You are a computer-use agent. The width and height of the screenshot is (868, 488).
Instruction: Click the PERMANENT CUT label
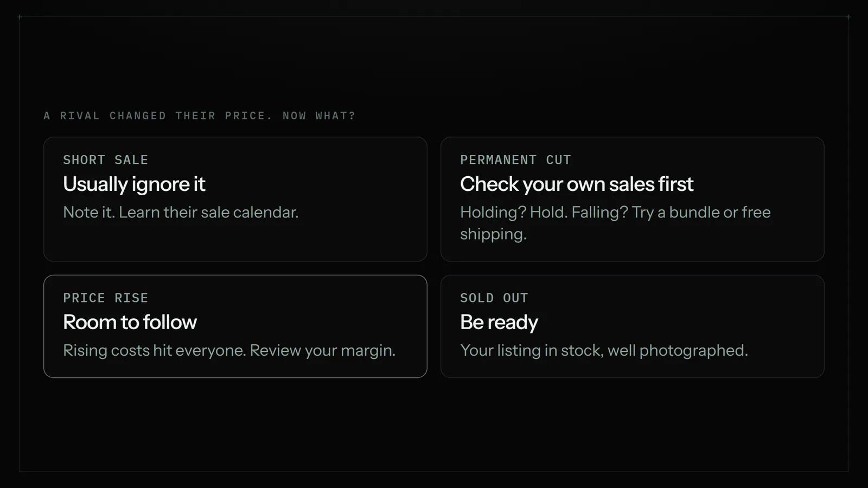[x=515, y=160]
